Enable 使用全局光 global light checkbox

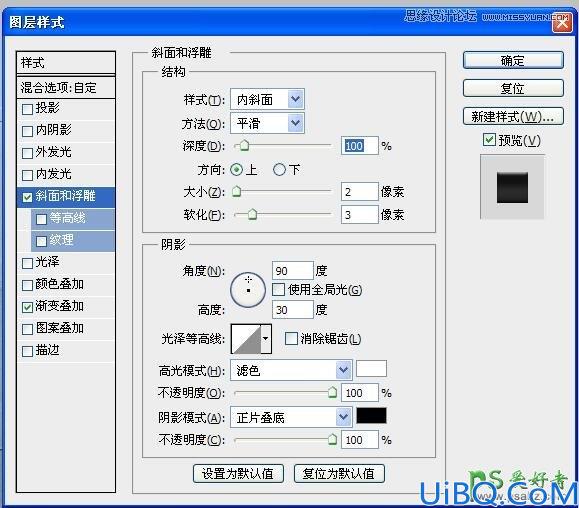click(x=278, y=290)
